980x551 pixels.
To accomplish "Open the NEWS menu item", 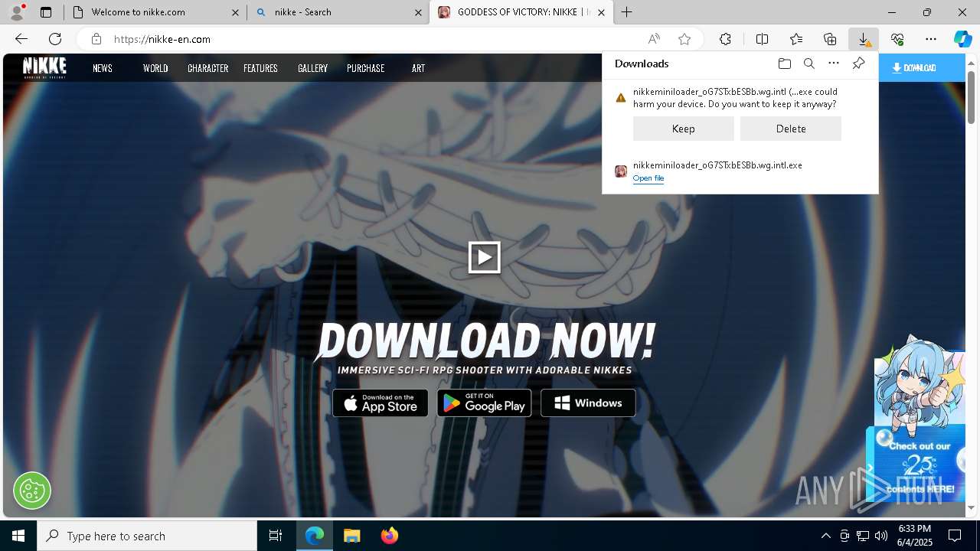I will 103,68.
